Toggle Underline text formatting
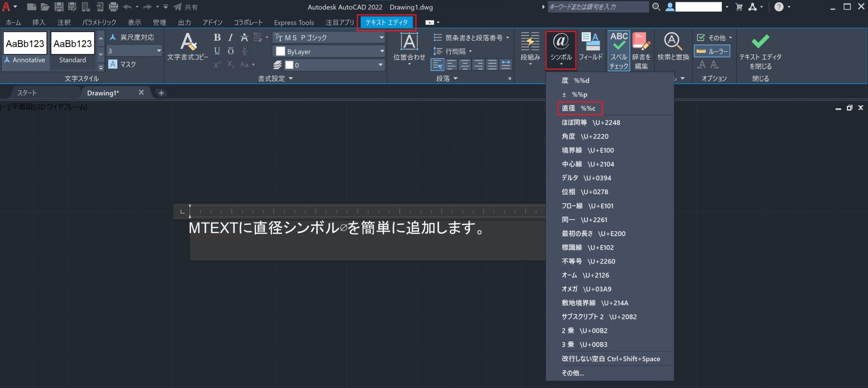This screenshot has height=388, width=868. pyautogui.click(x=217, y=51)
